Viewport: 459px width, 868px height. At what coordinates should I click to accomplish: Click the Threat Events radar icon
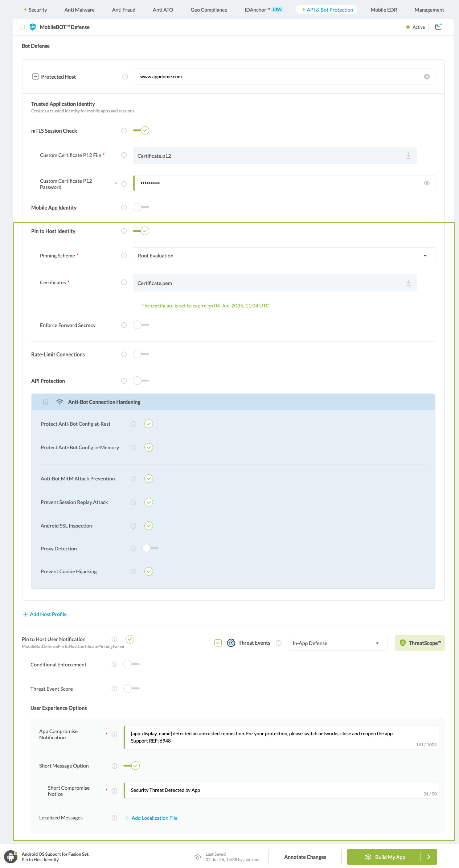(231, 643)
